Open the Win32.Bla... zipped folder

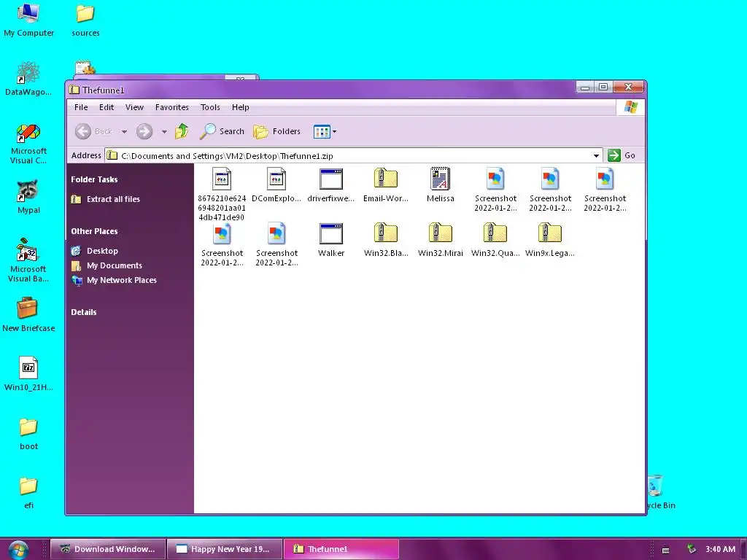386,233
